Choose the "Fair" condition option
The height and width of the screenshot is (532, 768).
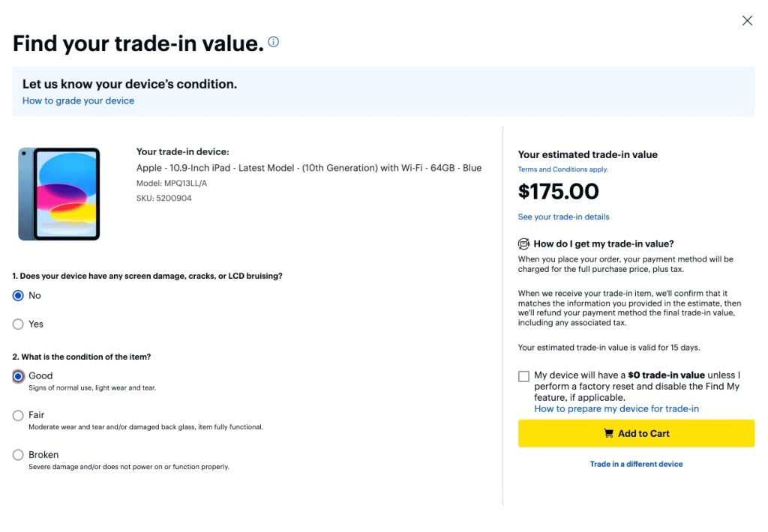click(x=18, y=414)
